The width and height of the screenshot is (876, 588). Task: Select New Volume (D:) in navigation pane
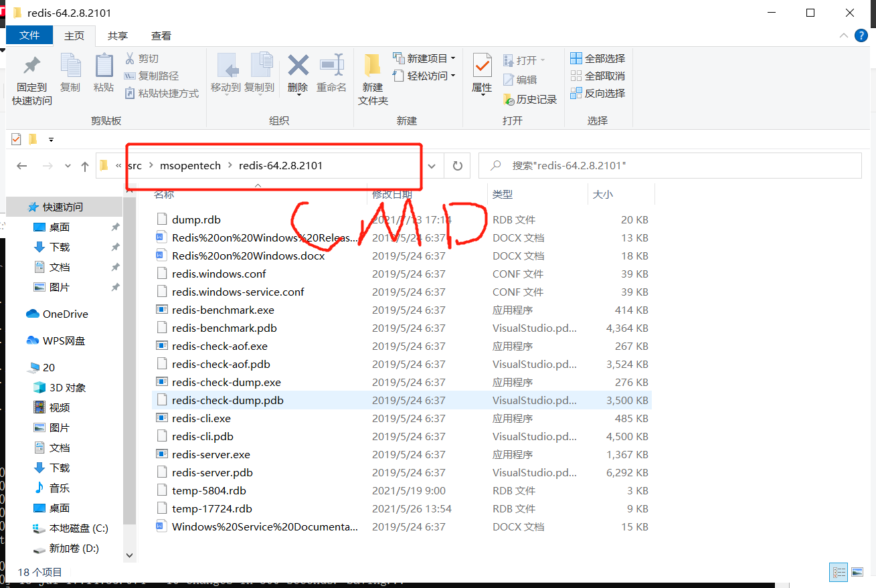[x=66, y=548]
